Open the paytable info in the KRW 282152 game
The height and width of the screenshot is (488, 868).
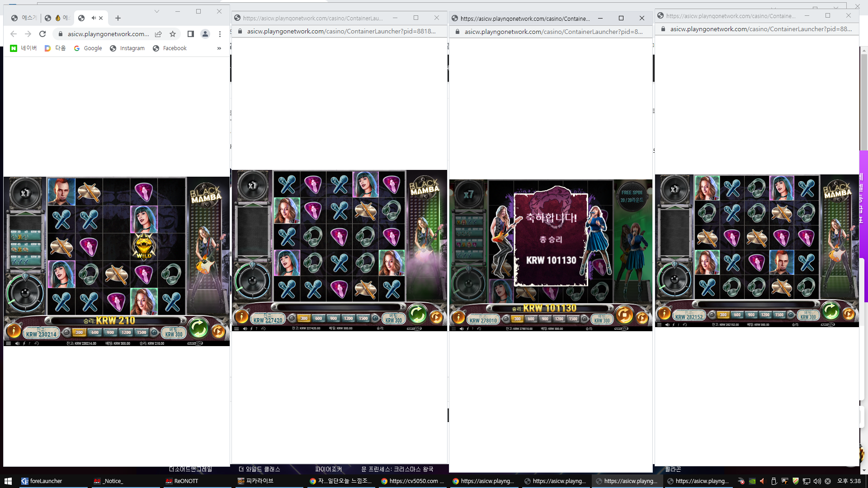(x=664, y=313)
